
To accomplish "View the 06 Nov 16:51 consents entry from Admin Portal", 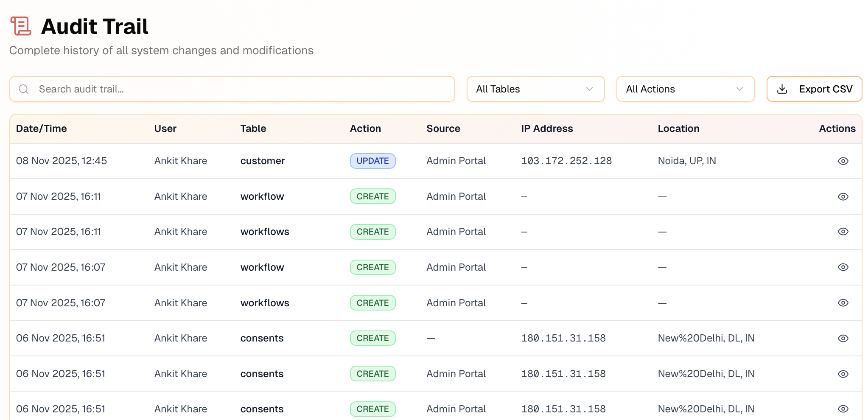I will pos(843,373).
